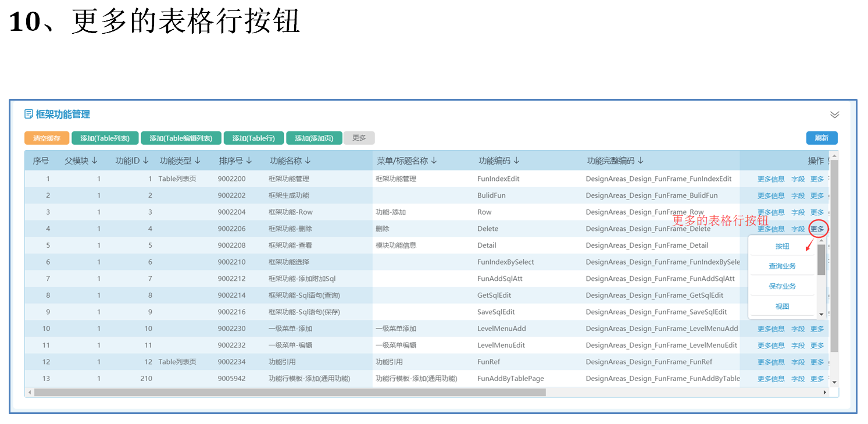
Task: Click the 框架功能管理 panel title
Action: point(63,115)
